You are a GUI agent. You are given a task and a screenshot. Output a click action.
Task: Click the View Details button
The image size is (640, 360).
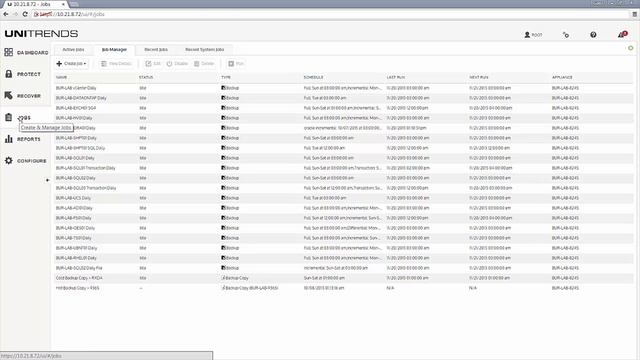coord(116,64)
